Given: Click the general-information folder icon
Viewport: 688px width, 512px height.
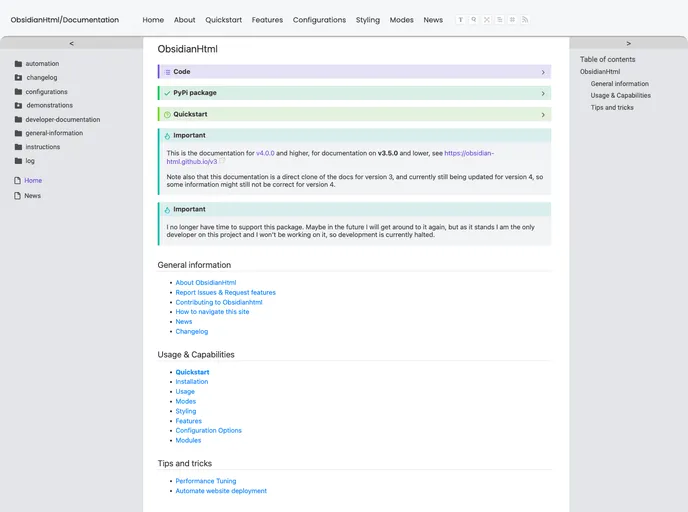Looking at the screenshot, I should 18,133.
